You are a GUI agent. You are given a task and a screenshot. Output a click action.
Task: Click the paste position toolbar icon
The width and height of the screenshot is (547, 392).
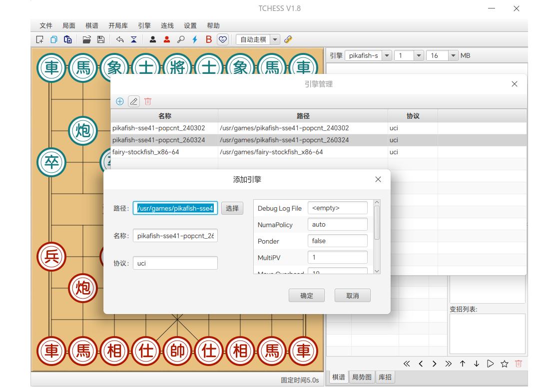(67, 39)
